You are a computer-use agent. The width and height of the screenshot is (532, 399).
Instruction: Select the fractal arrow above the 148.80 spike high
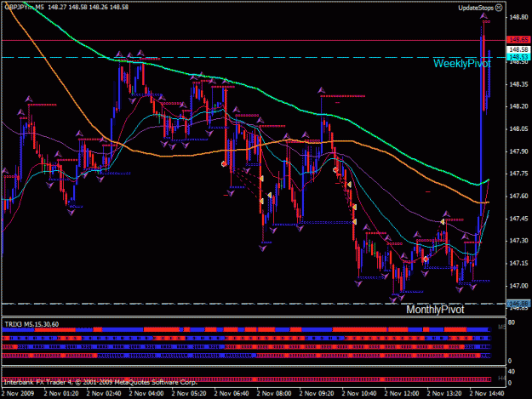click(x=483, y=15)
